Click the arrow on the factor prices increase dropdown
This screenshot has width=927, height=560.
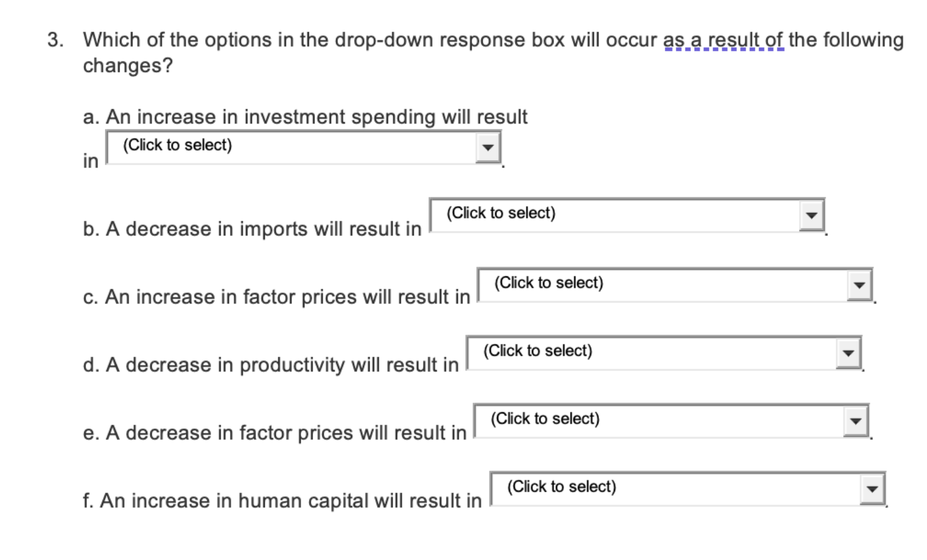click(x=858, y=285)
